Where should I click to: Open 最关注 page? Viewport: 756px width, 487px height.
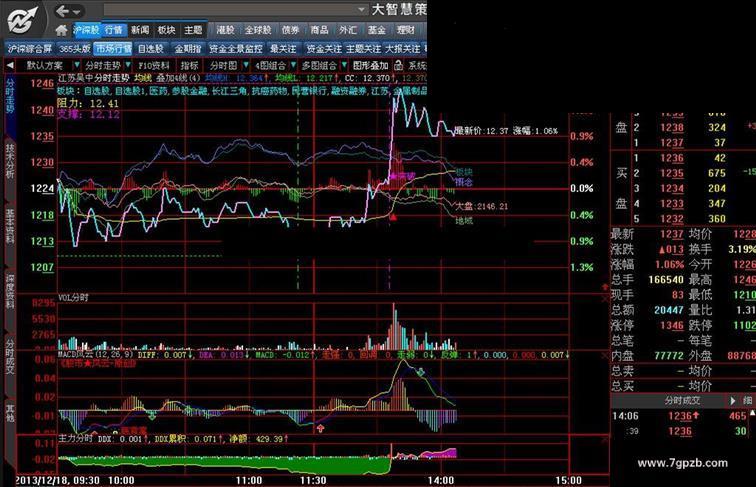coord(283,49)
